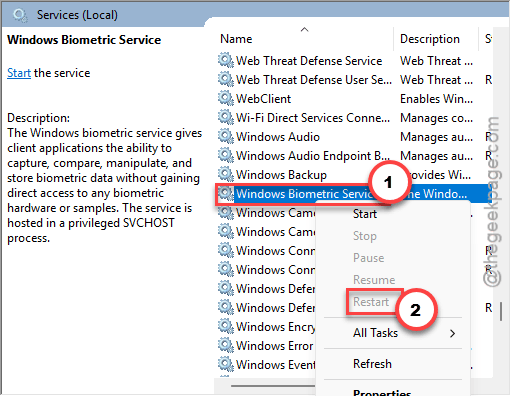511x396 pixels.
Task: Click gear icon of Windows Encry... service
Action: pyautogui.click(x=226, y=326)
